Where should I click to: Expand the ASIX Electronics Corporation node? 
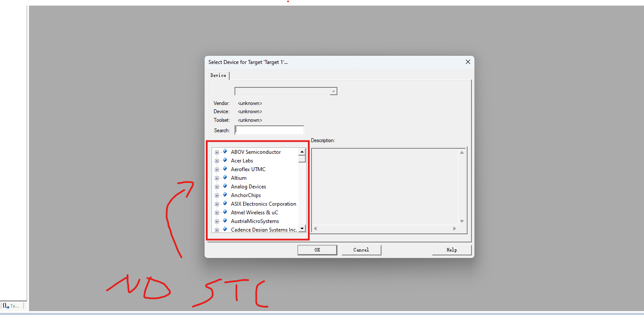click(x=217, y=204)
